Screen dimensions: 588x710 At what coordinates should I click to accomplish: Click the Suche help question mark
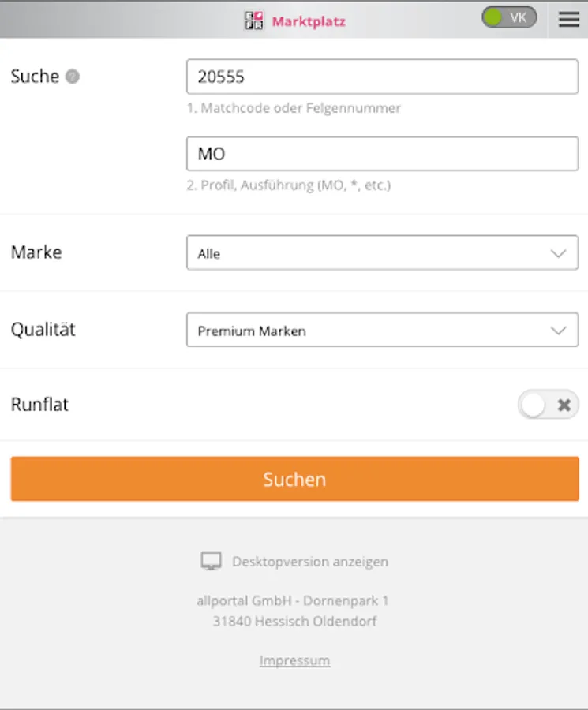[73, 77]
